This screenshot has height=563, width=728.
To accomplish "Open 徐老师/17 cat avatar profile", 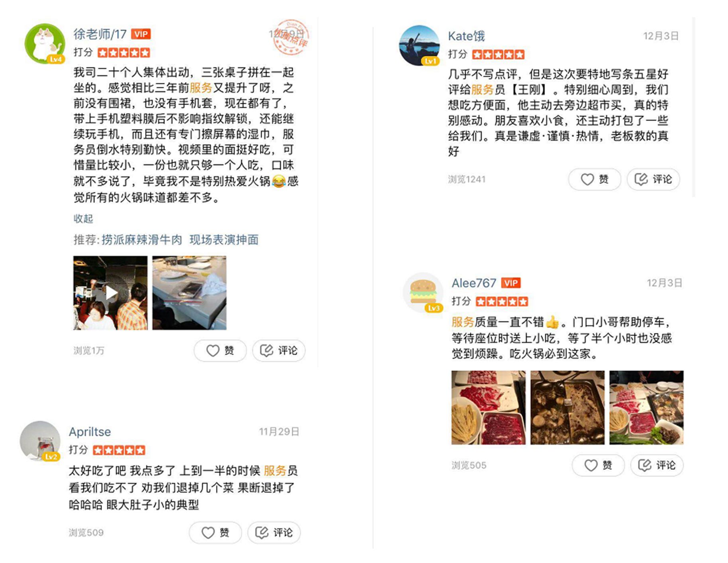I will [x=45, y=43].
